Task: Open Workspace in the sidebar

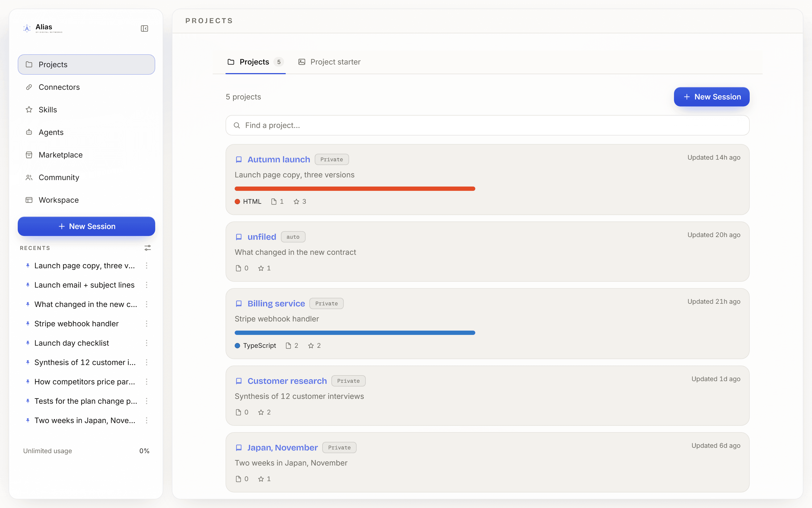Action: tap(86, 200)
